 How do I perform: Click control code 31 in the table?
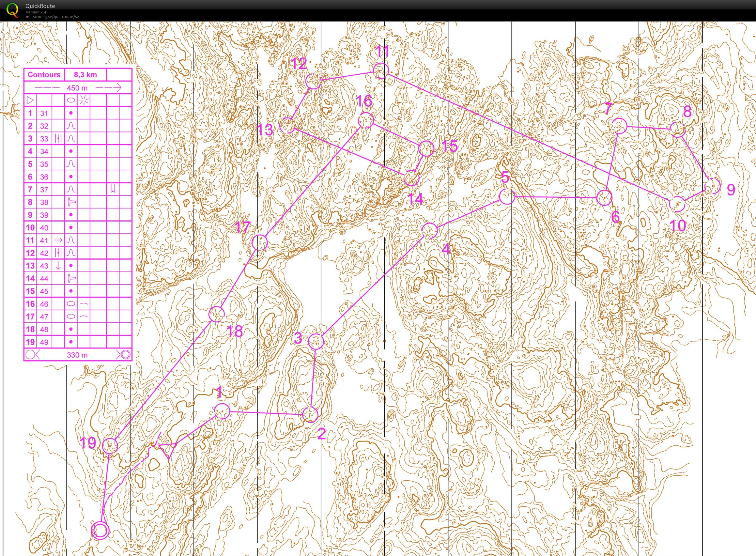[x=44, y=113]
